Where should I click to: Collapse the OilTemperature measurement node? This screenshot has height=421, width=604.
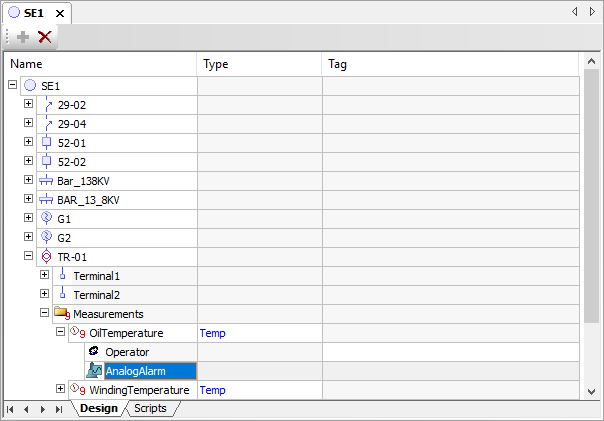(x=61, y=333)
